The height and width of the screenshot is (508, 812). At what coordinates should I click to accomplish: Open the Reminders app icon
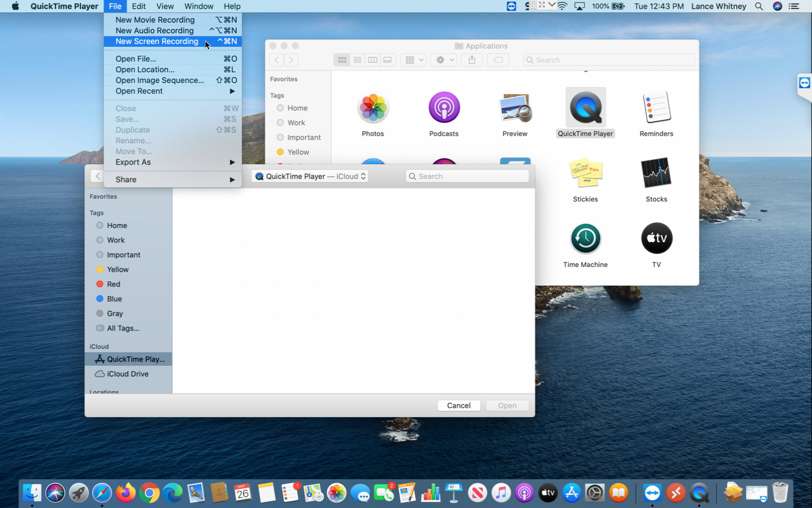click(656, 108)
